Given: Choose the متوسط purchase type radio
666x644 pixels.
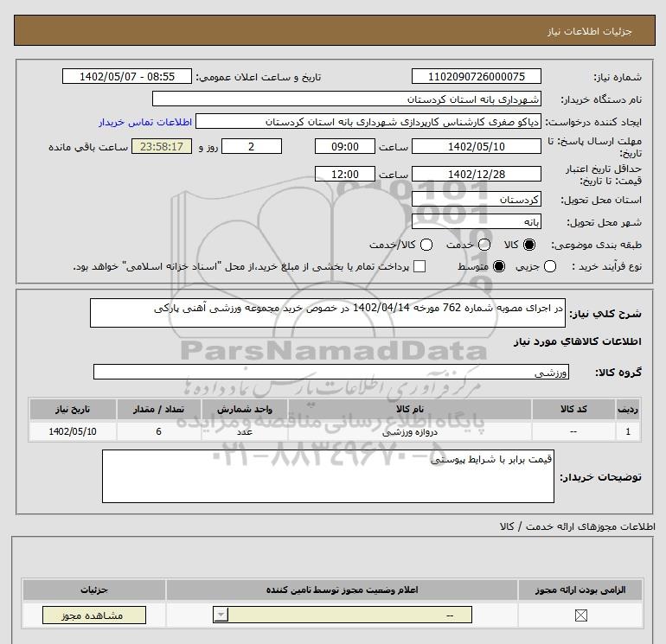Looking at the screenshot, I should point(499,266).
